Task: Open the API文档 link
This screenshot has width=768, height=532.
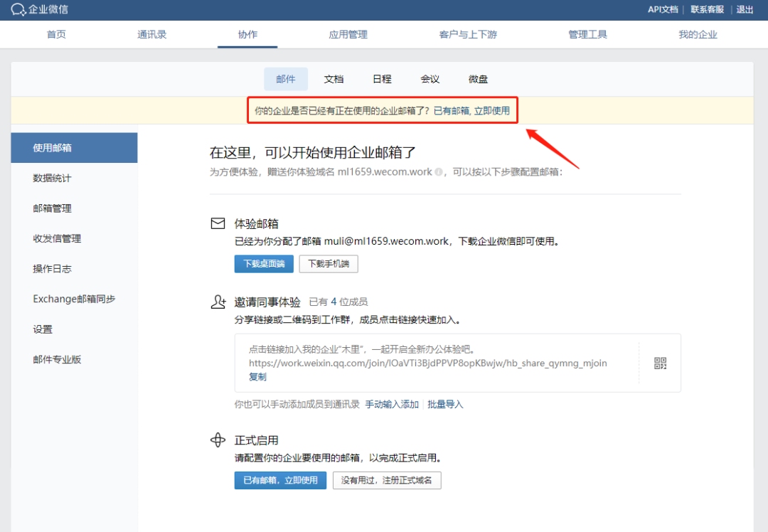Action: (x=663, y=9)
